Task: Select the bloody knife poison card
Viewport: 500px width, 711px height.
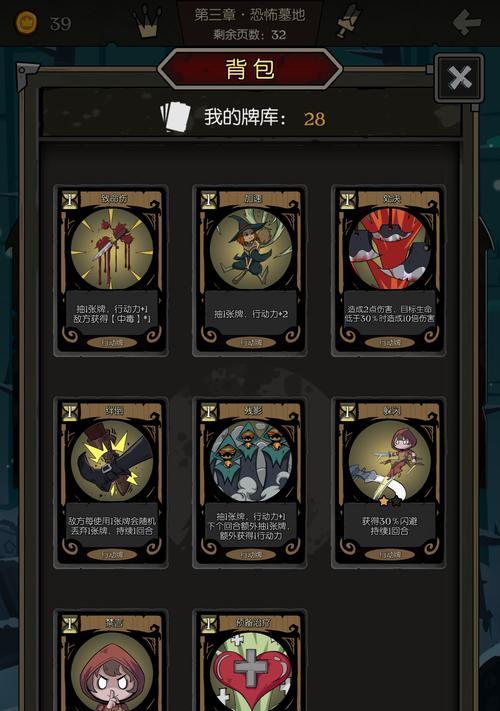Action: click(x=111, y=271)
